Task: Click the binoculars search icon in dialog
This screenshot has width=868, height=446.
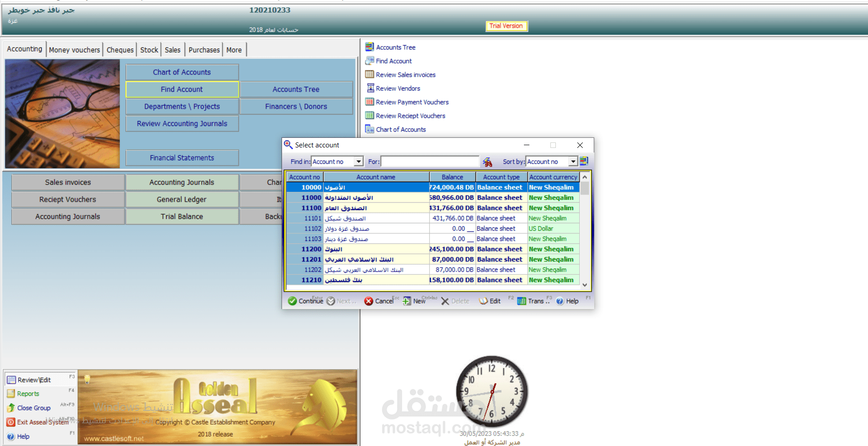Action: (487, 162)
